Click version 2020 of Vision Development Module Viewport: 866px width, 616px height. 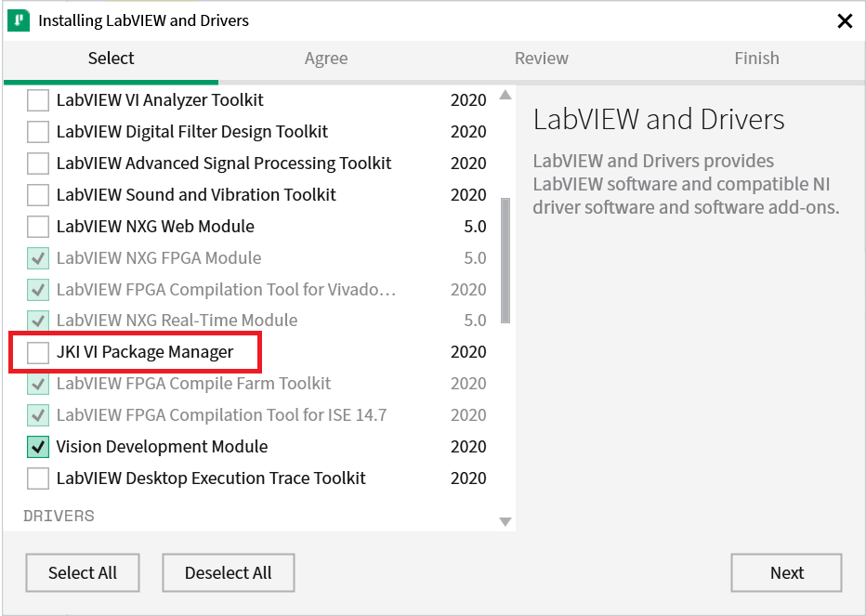pos(468,446)
